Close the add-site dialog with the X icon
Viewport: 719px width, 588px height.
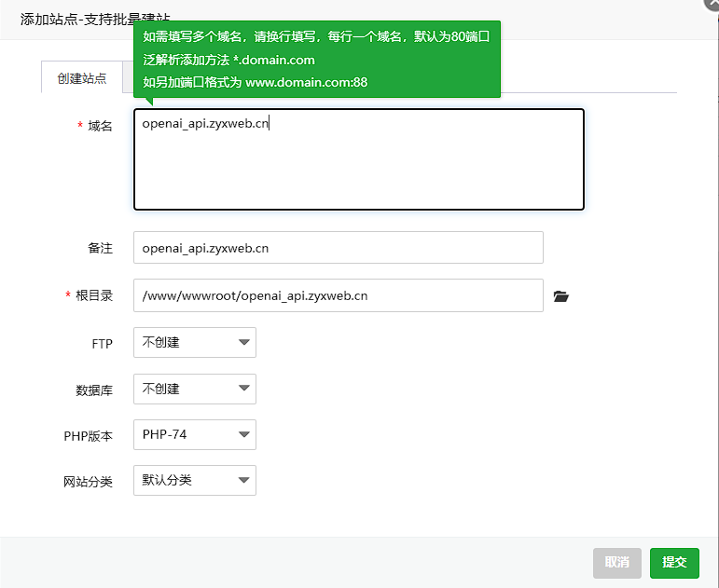(x=712, y=4)
